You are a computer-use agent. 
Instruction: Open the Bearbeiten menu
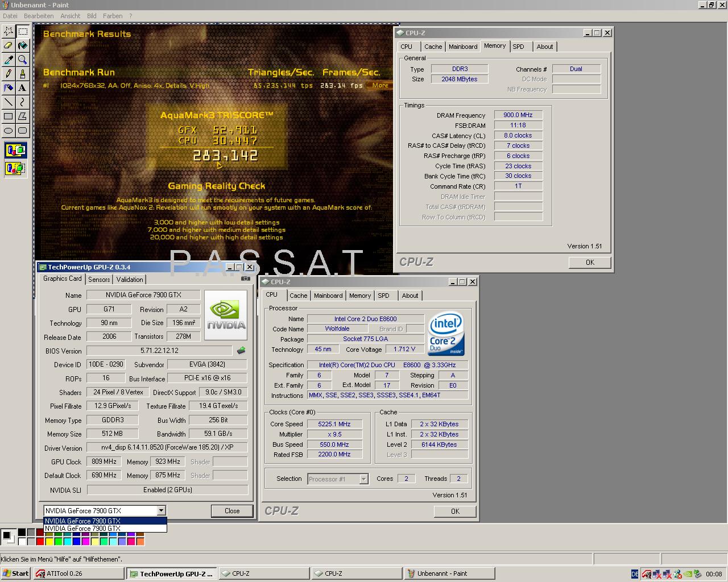[39, 16]
